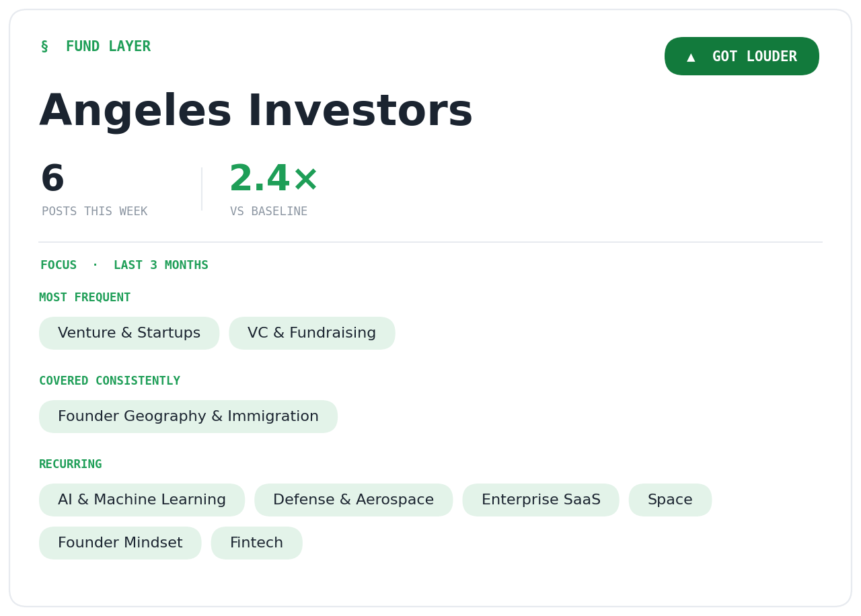
Task: Click the COVERED CONSISTENTLY section label
Action: (x=110, y=381)
